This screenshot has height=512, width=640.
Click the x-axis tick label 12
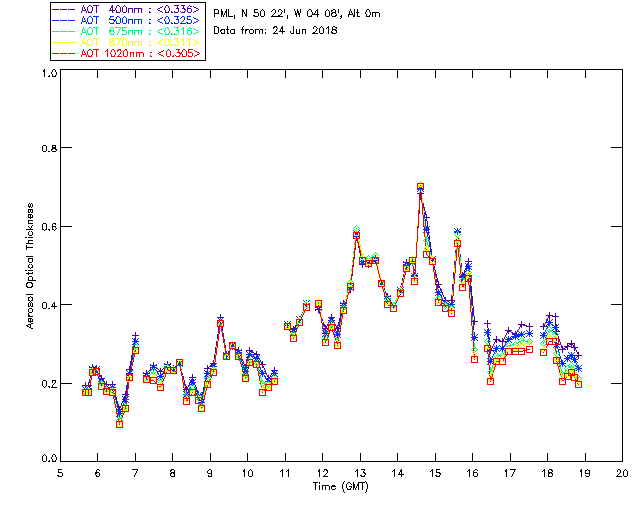coord(322,473)
